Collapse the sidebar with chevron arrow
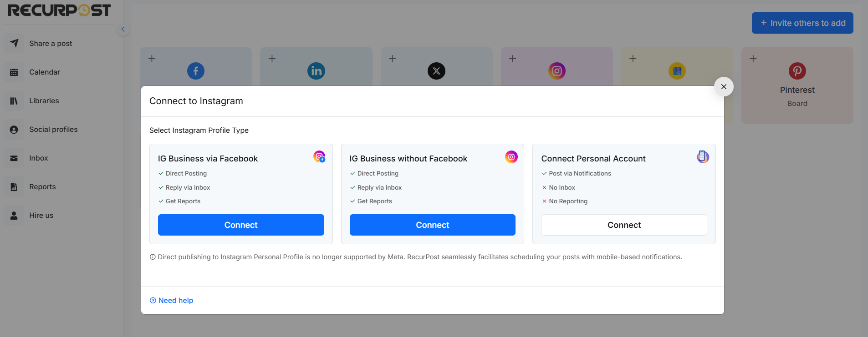The image size is (868, 337). (123, 29)
